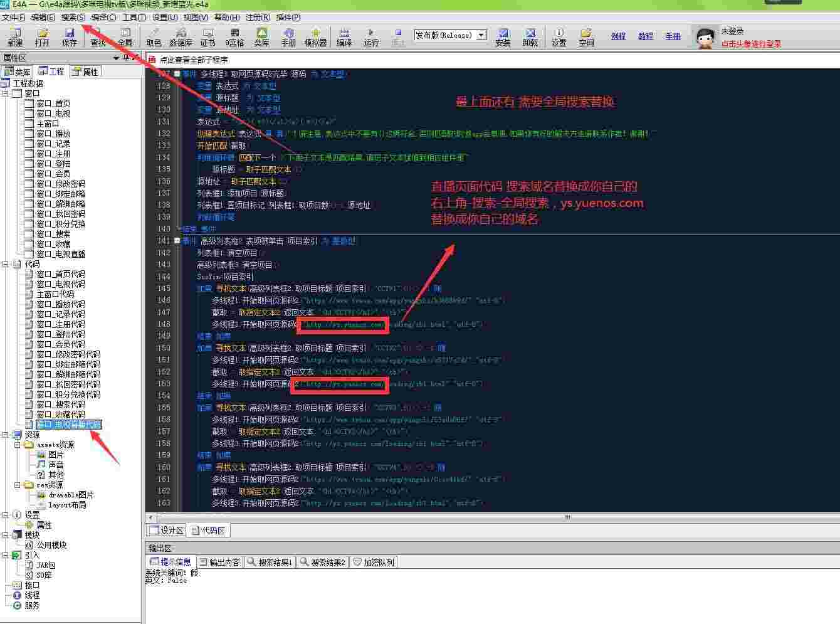Image resolution: width=840 pixels, height=624 pixels.
Task: Run the project using the 运行 icon
Action: 371,37
